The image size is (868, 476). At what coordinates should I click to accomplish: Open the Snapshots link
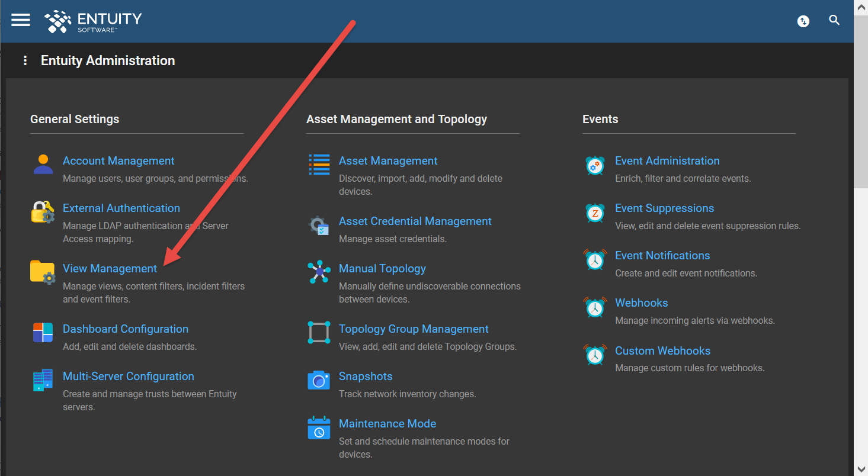point(366,377)
